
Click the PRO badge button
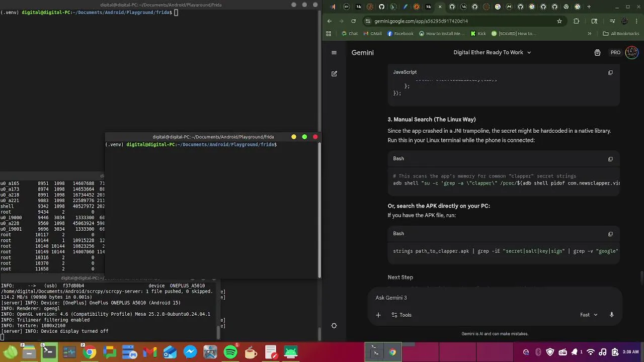[x=615, y=52]
